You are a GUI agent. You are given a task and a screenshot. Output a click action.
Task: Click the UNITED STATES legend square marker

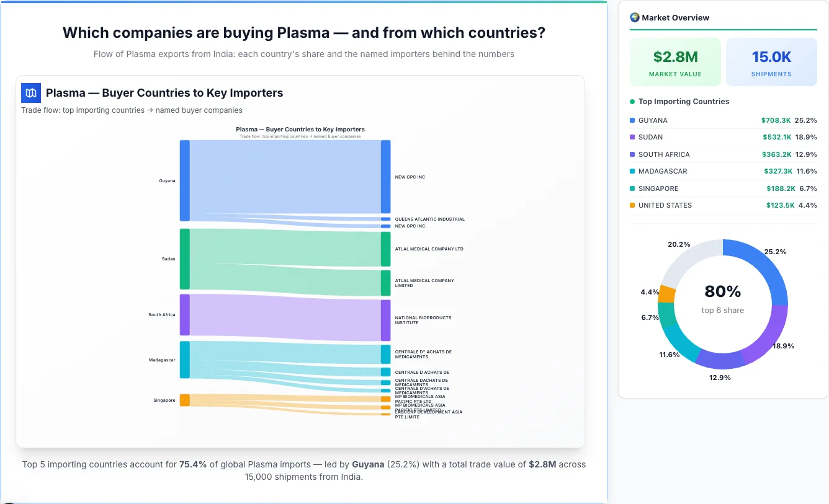tap(632, 205)
